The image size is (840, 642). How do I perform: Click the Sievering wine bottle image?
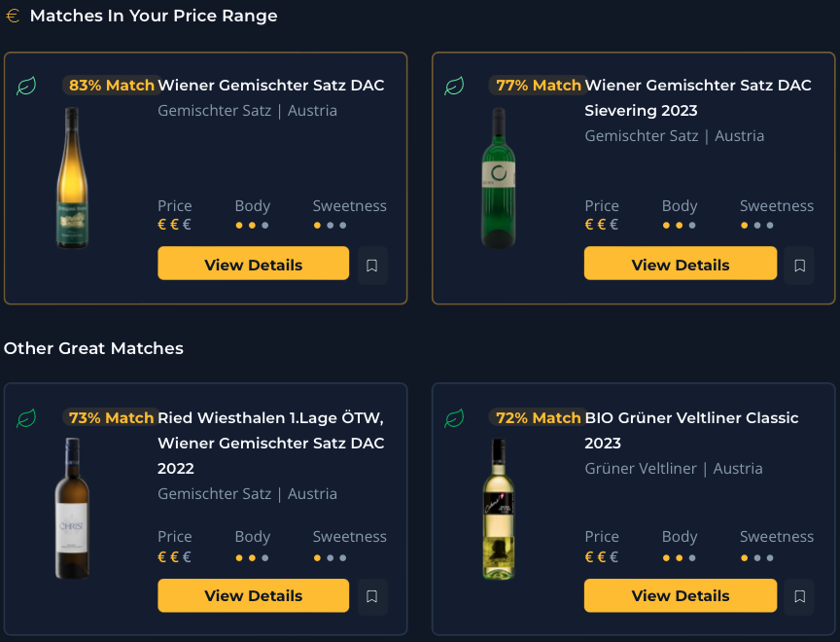click(x=498, y=175)
